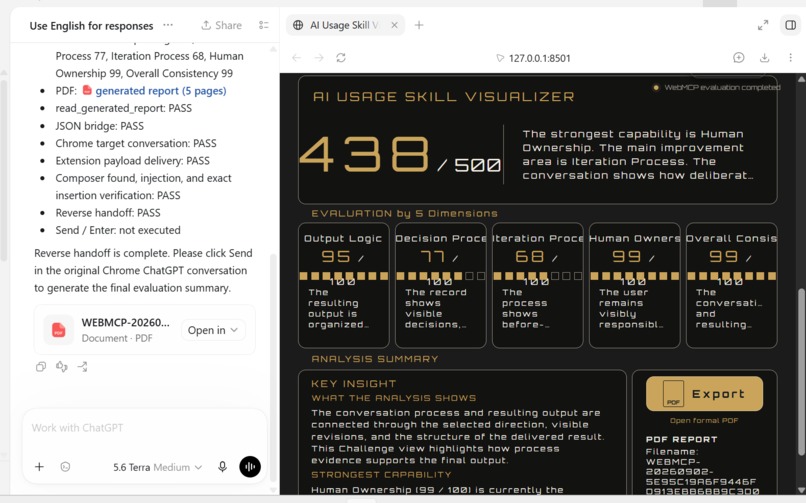Open a new browser tab
Screen dimensions: 806x503
(419, 25)
